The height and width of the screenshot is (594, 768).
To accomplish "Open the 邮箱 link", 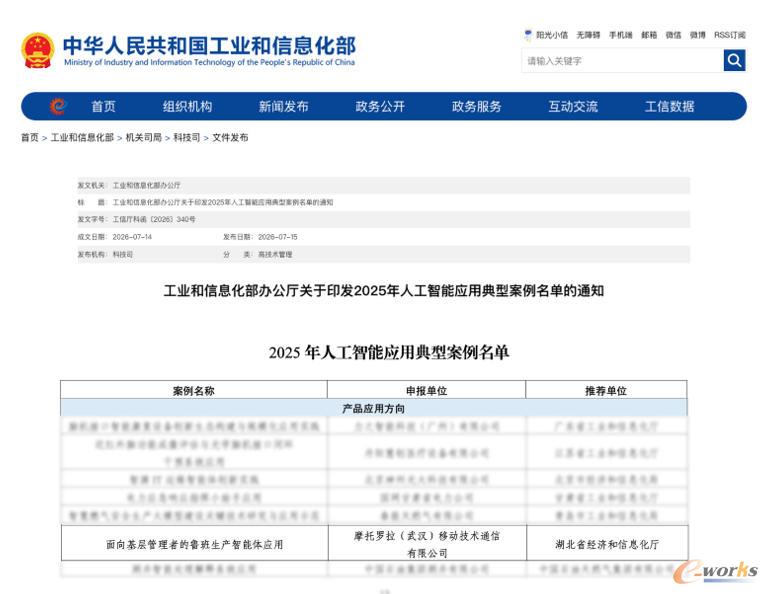I will click(649, 35).
